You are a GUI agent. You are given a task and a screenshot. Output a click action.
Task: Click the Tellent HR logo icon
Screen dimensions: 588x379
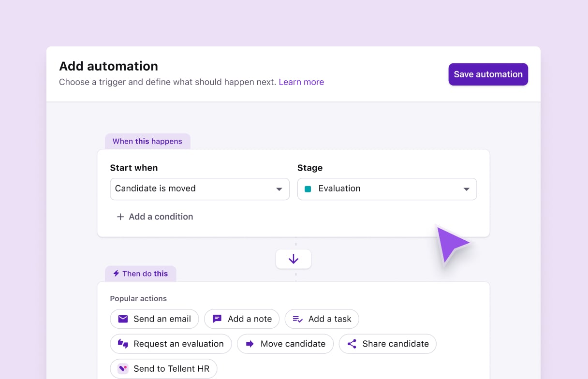point(123,368)
